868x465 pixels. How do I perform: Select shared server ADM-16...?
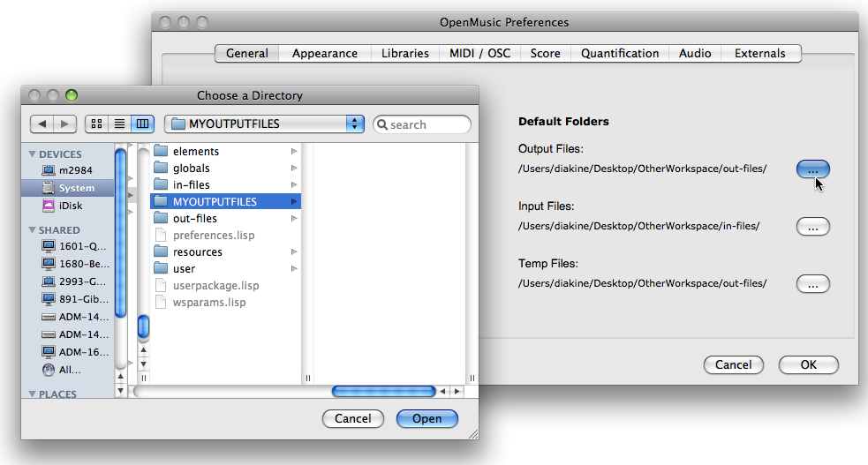coord(75,352)
